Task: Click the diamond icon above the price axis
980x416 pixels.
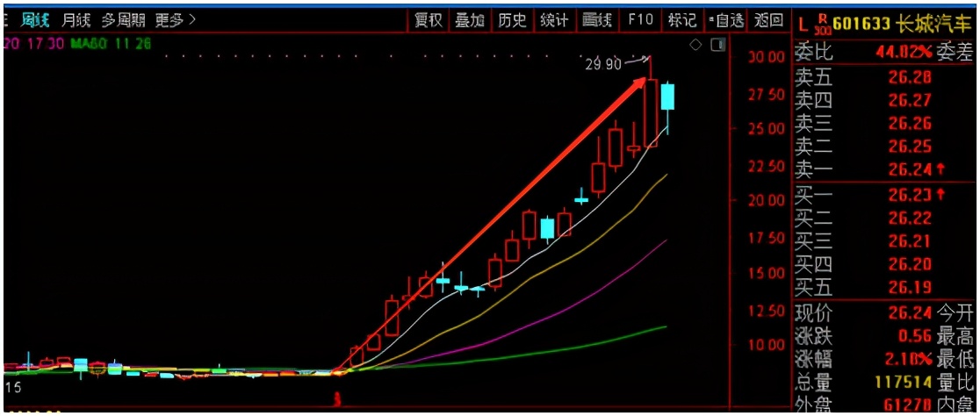Action: tap(695, 45)
